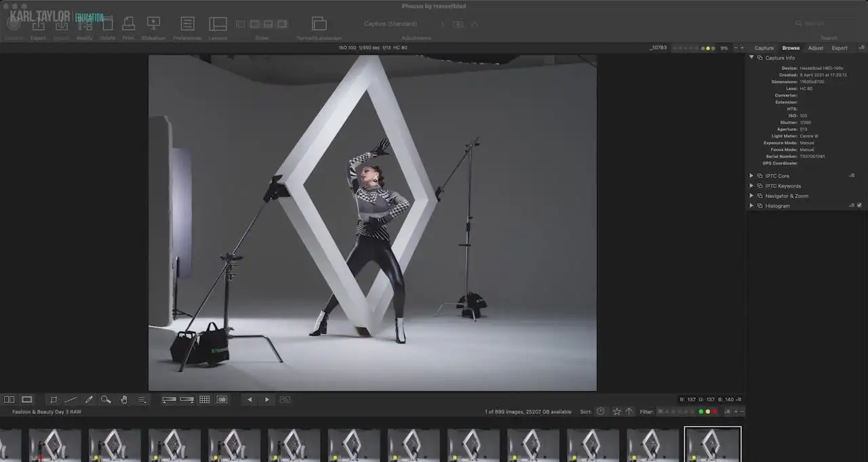This screenshot has height=462, width=868.
Task: Start the Slideshow from the toolbar
Action: point(153,24)
